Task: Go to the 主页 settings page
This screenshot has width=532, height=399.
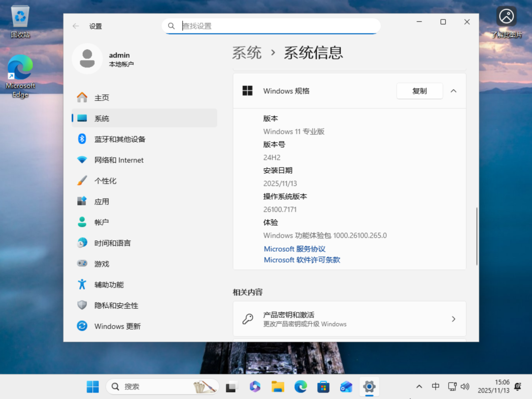Action: [144, 98]
